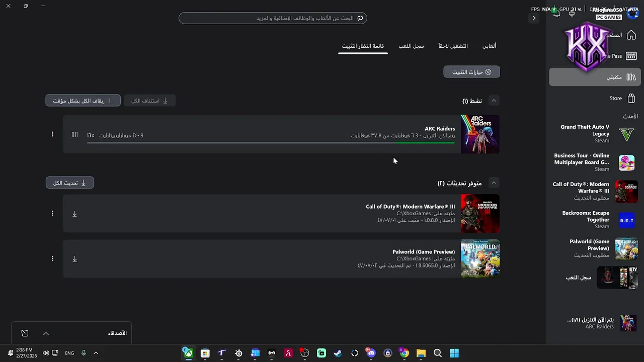Open more options for Call of Duty row

tap(52, 213)
